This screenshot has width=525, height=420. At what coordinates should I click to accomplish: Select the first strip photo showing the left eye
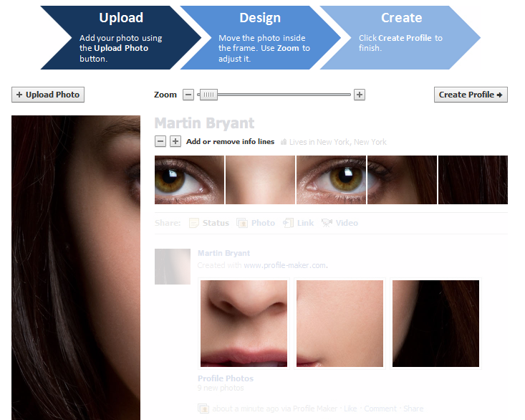pos(190,180)
